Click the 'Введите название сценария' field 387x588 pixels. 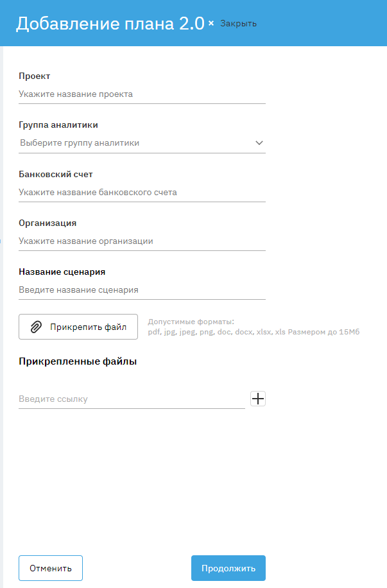[x=142, y=290]
